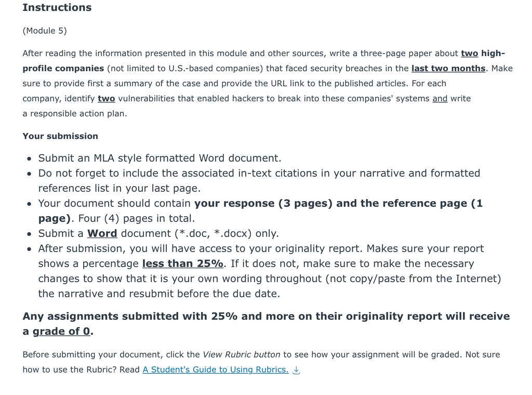Open A Student's Guide to Using Rubrics link

216,370
